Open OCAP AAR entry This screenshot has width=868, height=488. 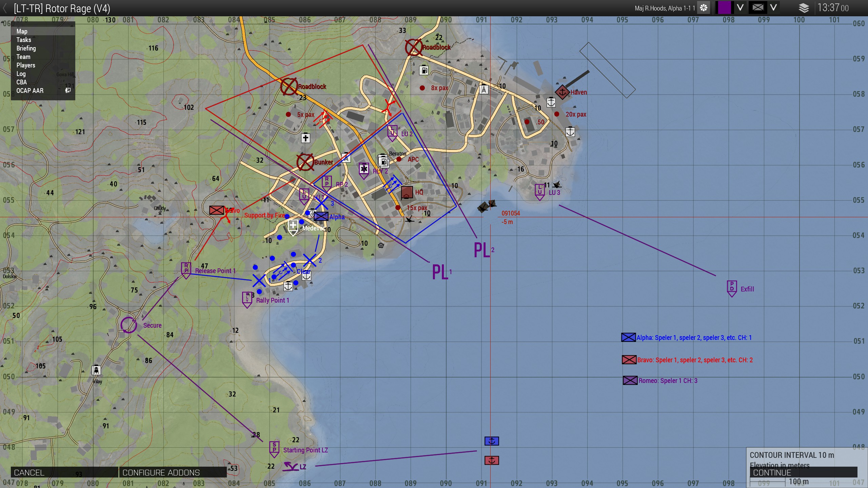click(30, 90)
